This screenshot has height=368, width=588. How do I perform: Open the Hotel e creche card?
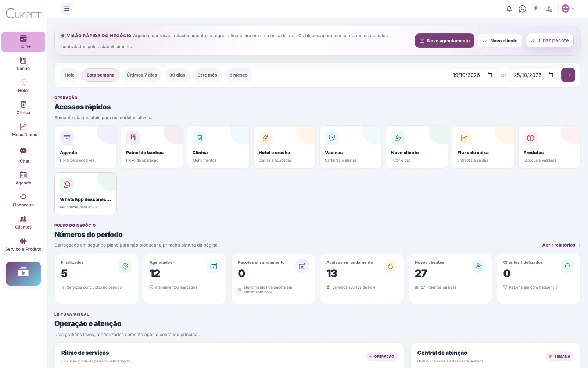(x=284, y=147)
